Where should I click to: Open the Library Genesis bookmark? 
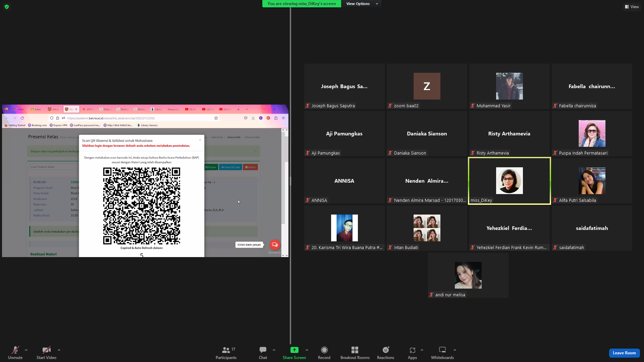coord(148,125)
